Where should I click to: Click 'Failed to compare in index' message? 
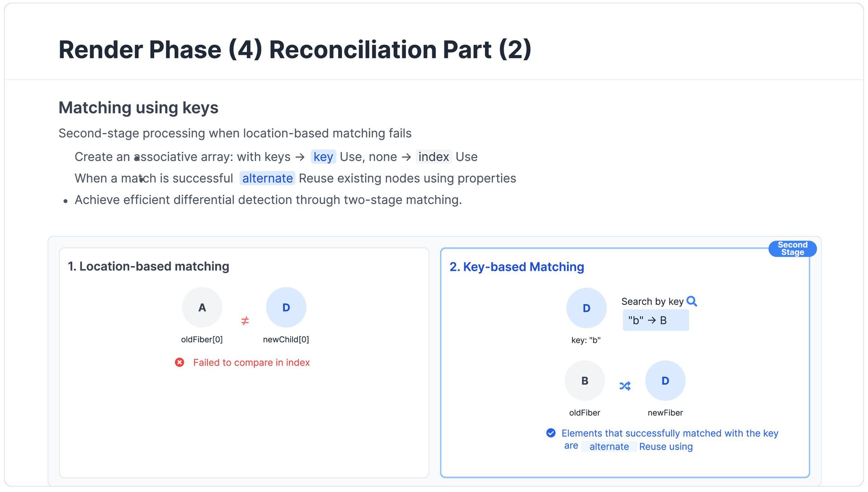tap(251, 362)
